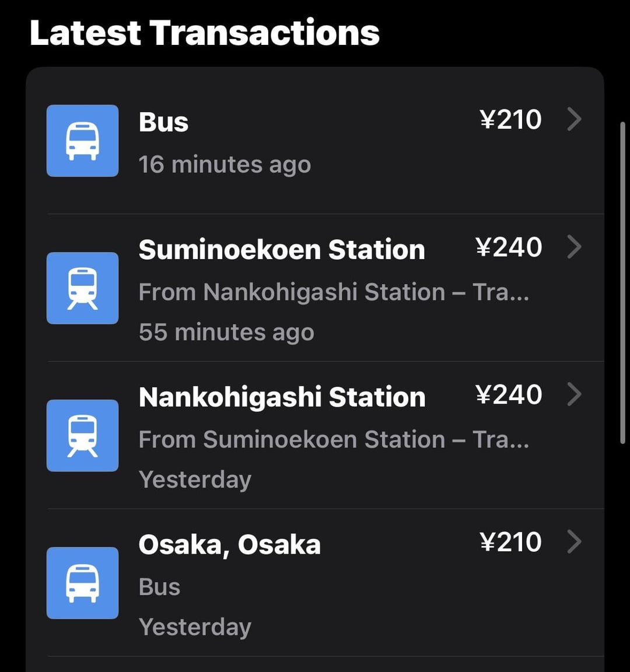The width and height of the screenshot is (630, 672).
Task: Tap the bus icon beside Osaka, Osaka
Action: point(82,583)
